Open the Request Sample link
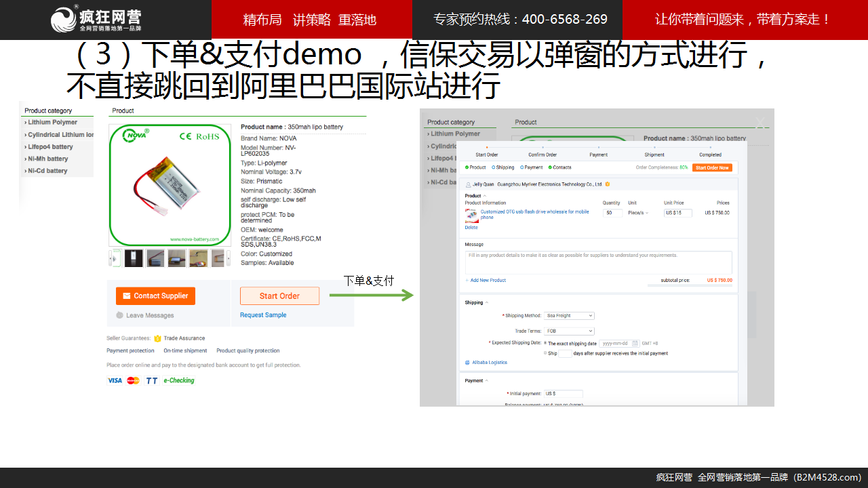This screenshot has width=868, height=488. (263, 315)
